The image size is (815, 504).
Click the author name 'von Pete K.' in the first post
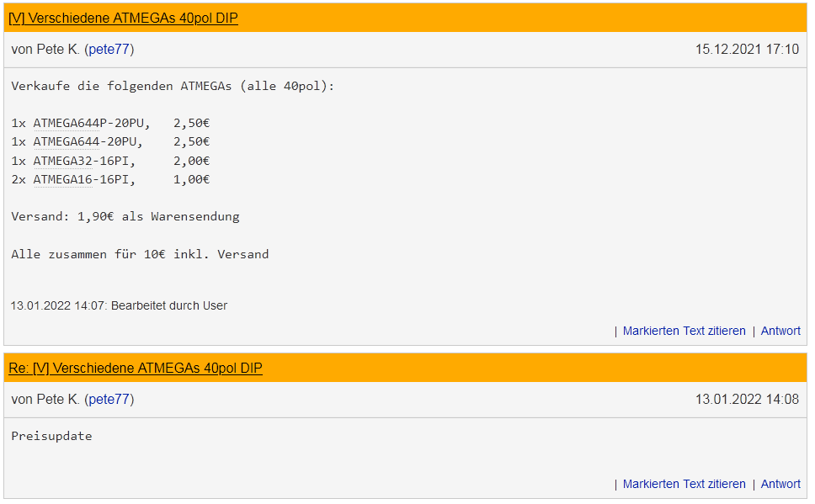(45, 50)
